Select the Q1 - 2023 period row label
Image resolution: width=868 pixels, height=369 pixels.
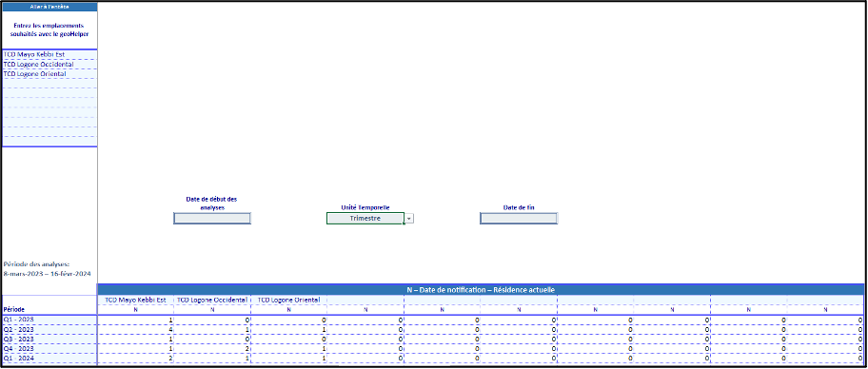point(49,320)
